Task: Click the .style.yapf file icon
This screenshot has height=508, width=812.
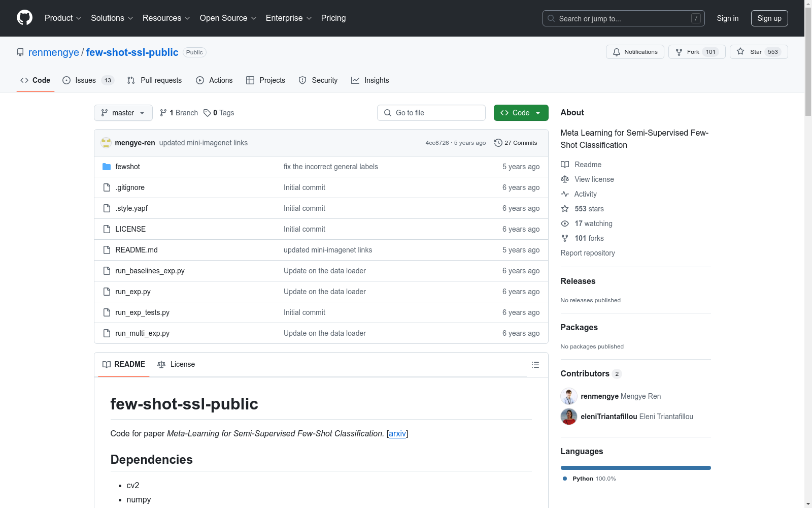Action: [107, 208]
